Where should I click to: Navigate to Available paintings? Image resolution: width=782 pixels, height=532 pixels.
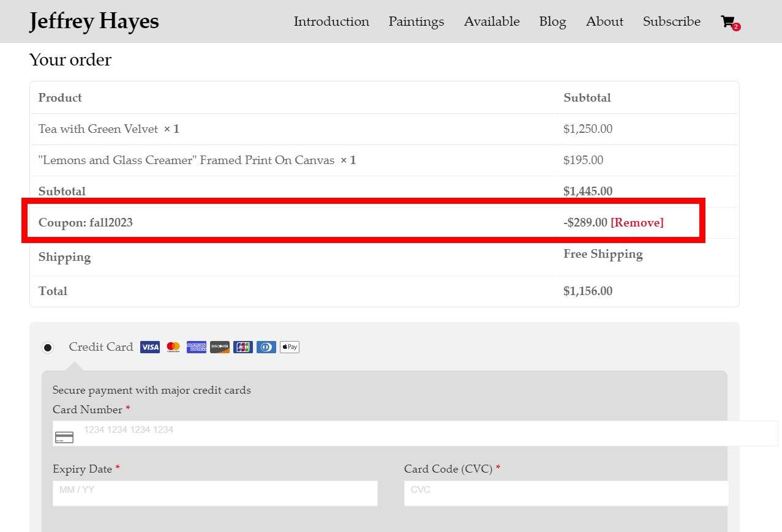(492, 21)
